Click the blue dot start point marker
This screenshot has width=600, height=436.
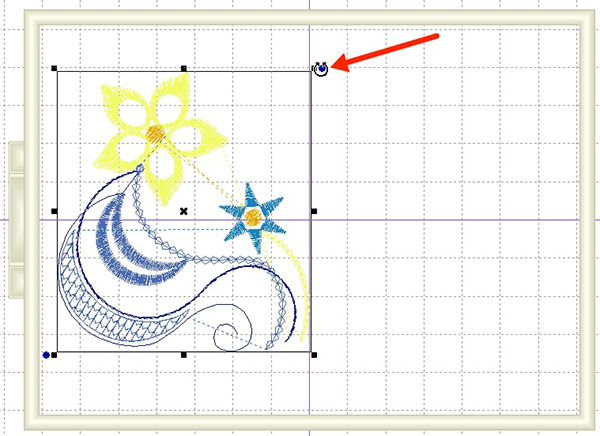pos(45,354)
